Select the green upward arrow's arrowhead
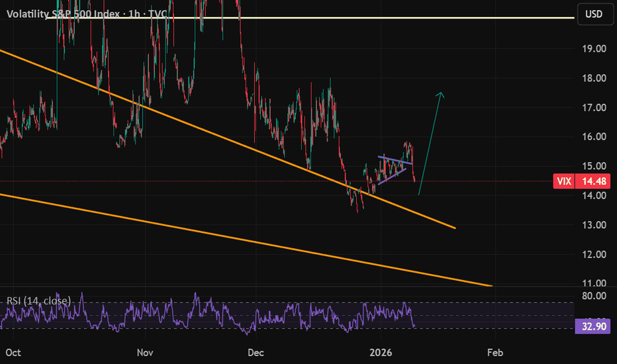617x364 pixels. [x=440, y=95]
